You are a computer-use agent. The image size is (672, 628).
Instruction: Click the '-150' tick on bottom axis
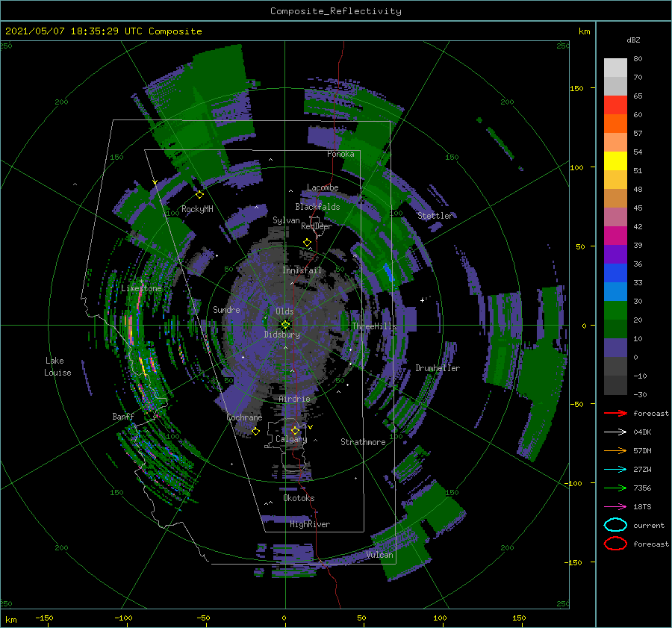(44, 618)
